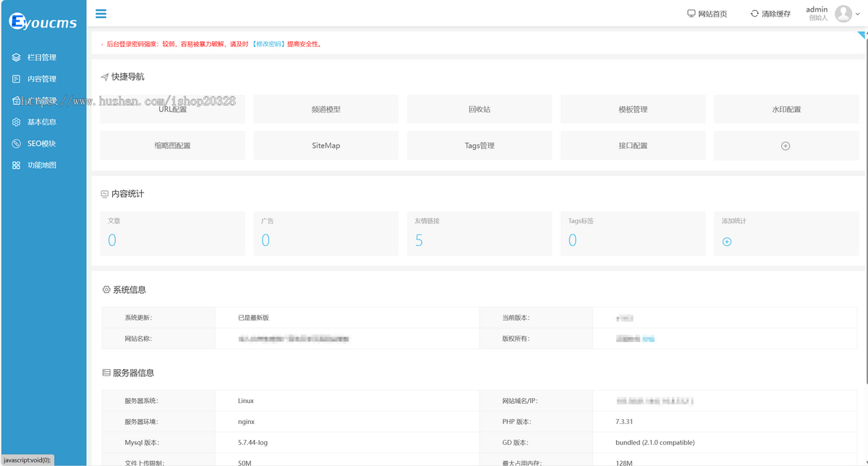Open 基本信息 in the sidebar

click(x=43, y=122)
